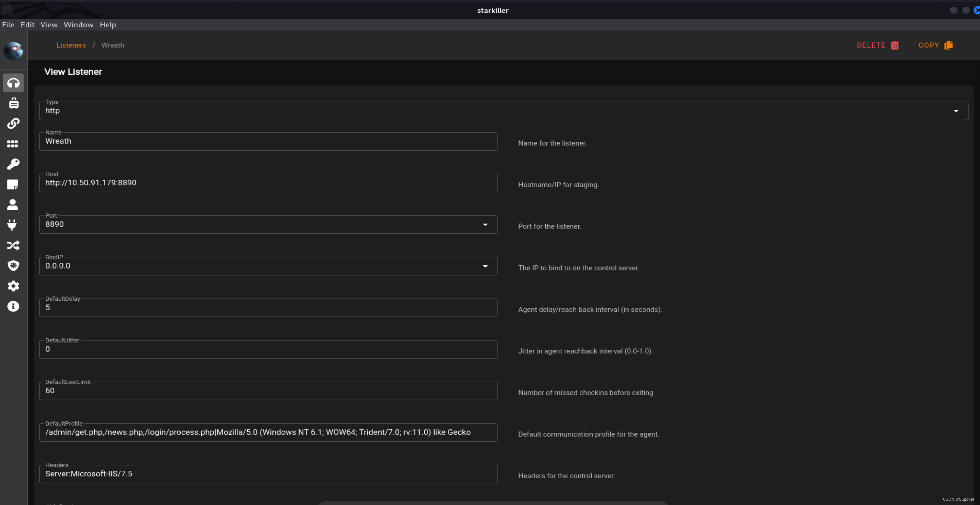Click the Listeners breadcrumb link
980x505 pixels.
(x=72, y=45)
